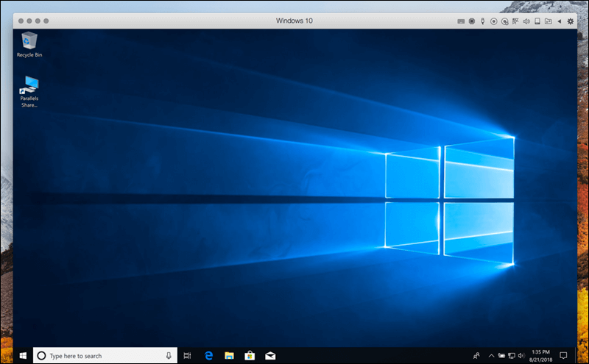
Task: Open the USB devices icon in title bar
Action: [483, 21]
